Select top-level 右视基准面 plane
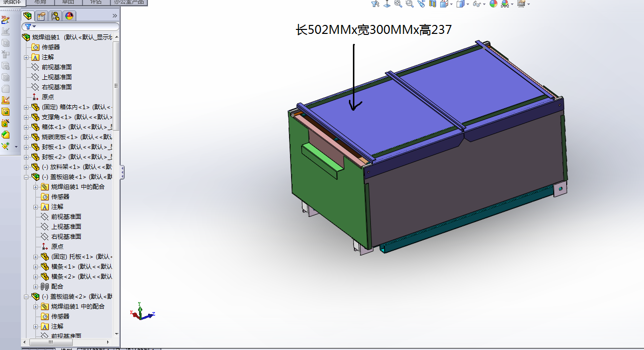The height and width of the screenshot is (350, 644). [56, 87]
